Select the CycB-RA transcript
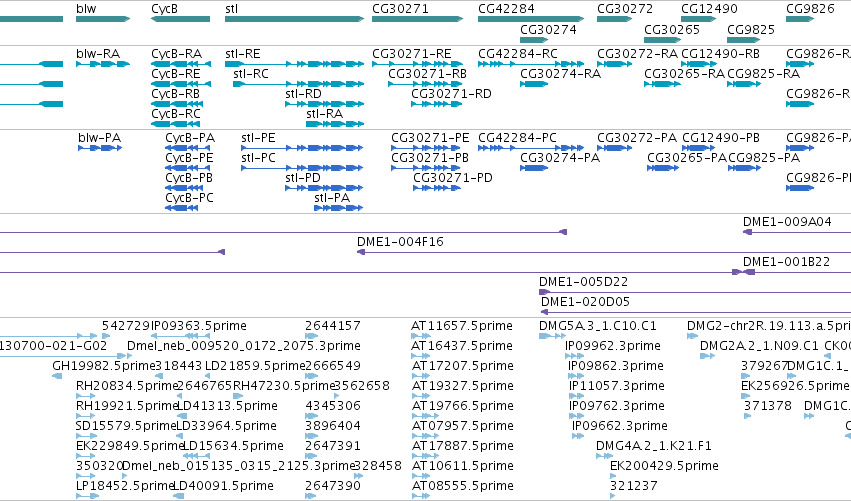Viewport: 851px width, 501px height. 181,64
